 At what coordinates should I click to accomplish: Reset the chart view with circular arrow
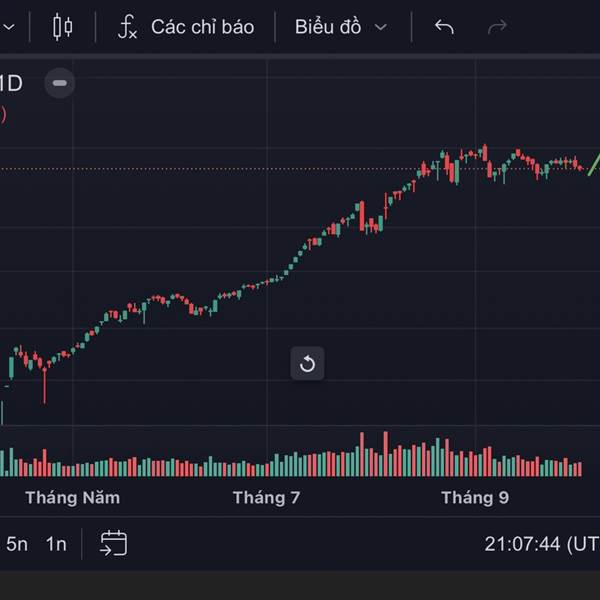click(307, 364)
